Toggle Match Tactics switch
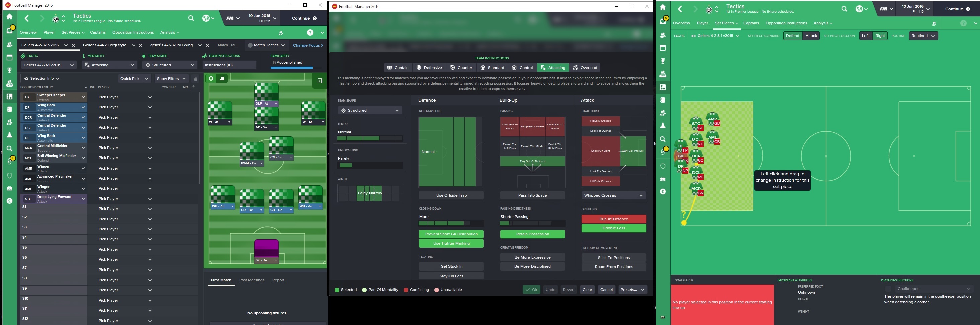Viewport: 980px width, 325px height. [x=250, y=45]
